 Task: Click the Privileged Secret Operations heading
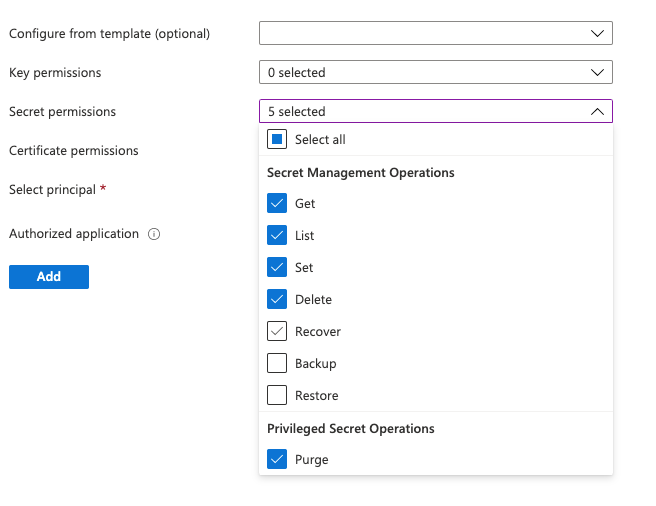[350, 429]
